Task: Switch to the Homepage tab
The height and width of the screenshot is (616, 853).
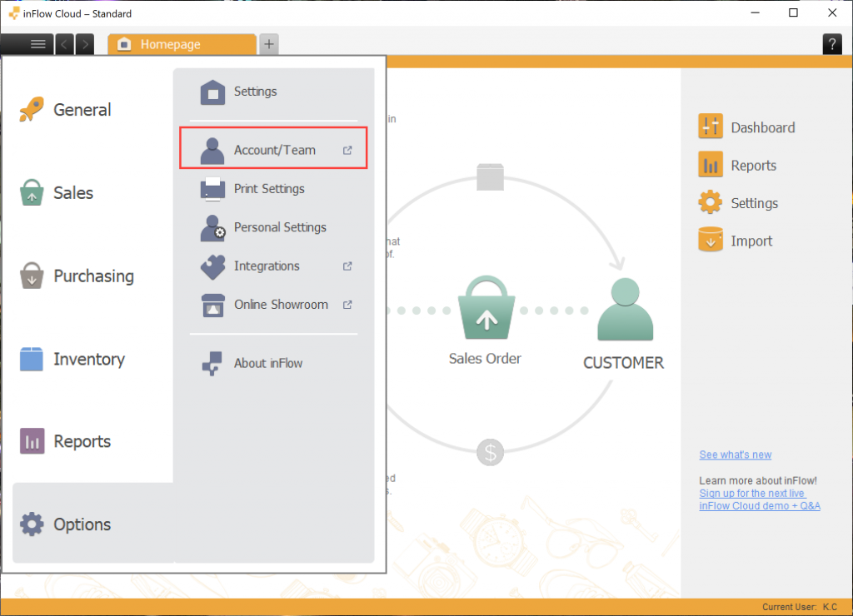Action: point(182,44)
